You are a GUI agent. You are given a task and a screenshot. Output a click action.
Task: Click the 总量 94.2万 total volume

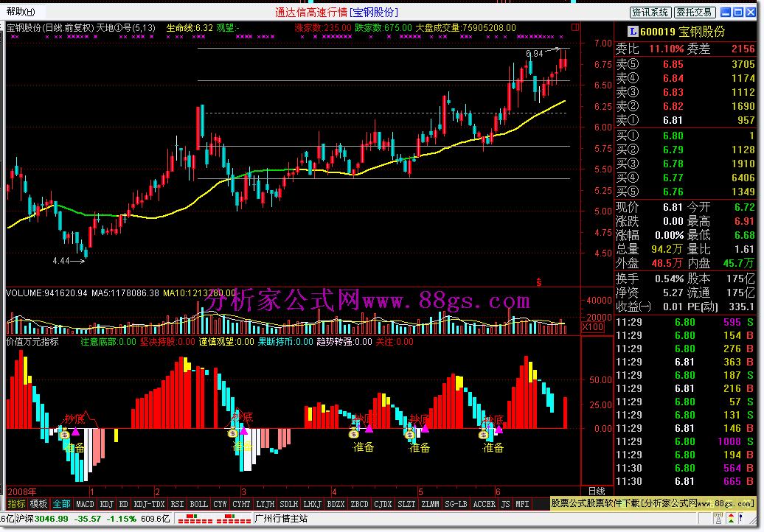pyautogui.click(x=667, y=249)
